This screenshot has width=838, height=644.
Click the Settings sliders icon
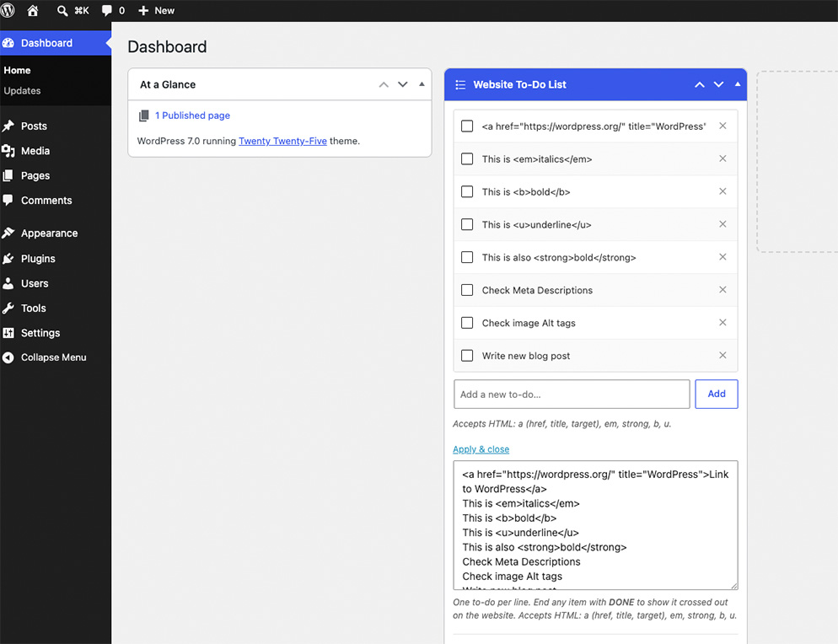click(x=8, y=333)
